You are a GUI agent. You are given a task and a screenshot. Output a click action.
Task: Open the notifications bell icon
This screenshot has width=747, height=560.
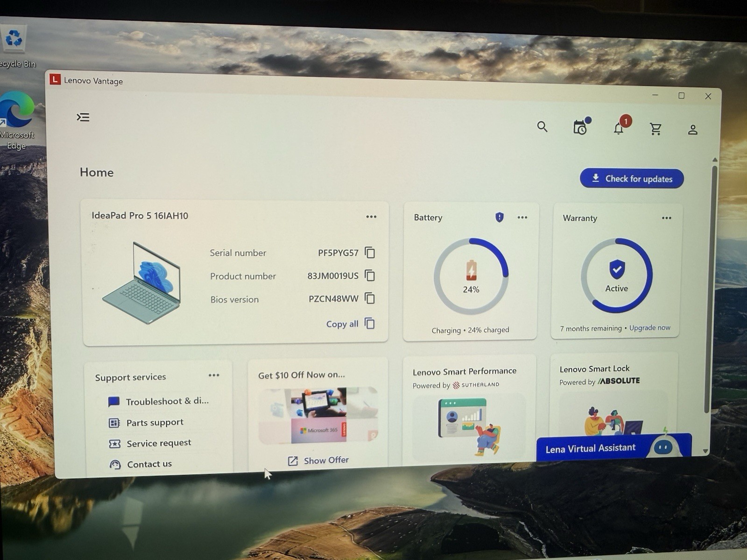(619, 128)
